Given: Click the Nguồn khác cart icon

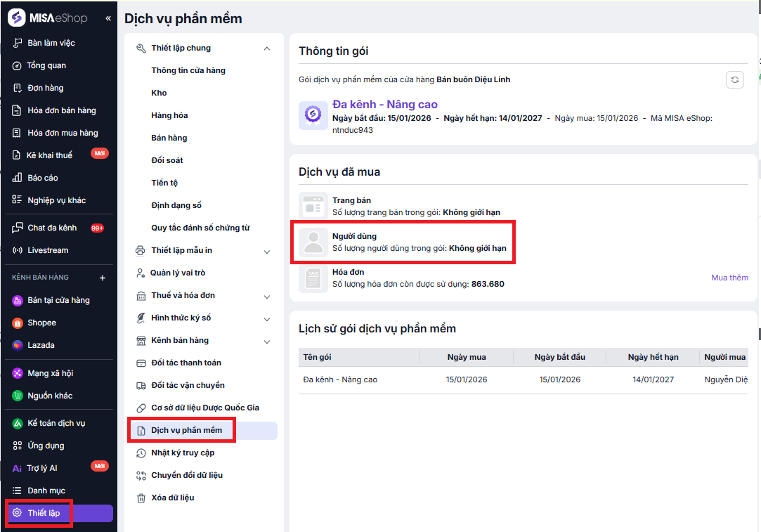Looking at the screenshot, I should click(18, 396).
